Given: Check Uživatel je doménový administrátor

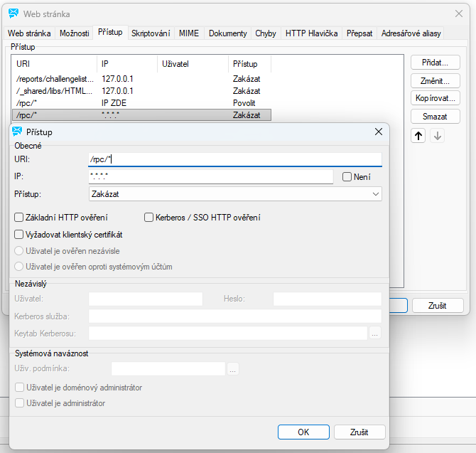Looking at the screenshot, I should [19, 388].
